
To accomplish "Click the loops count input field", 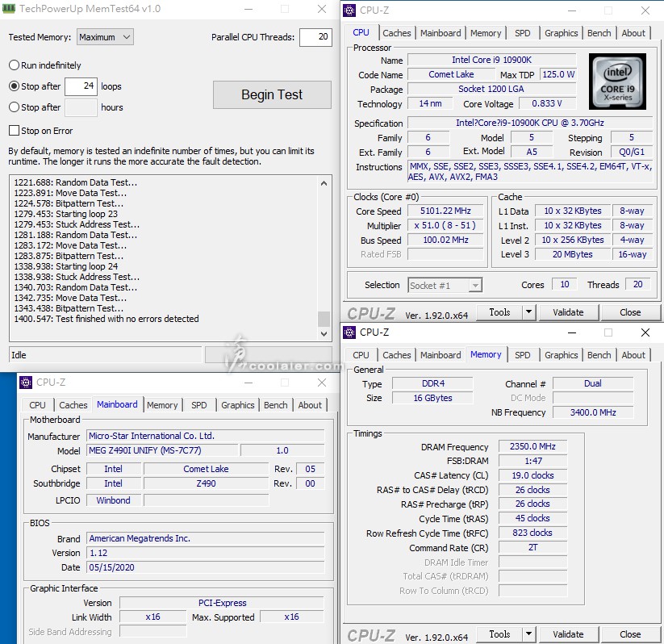I will [x=81, y=86].
